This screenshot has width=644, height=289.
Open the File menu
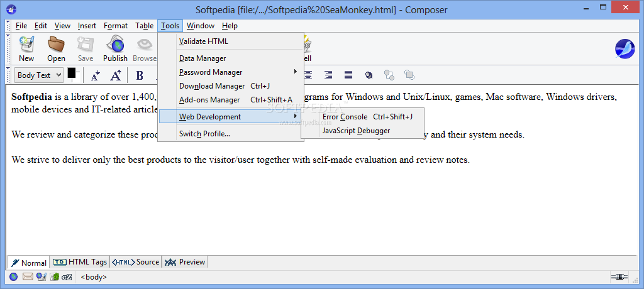click(x=21, y=26)
